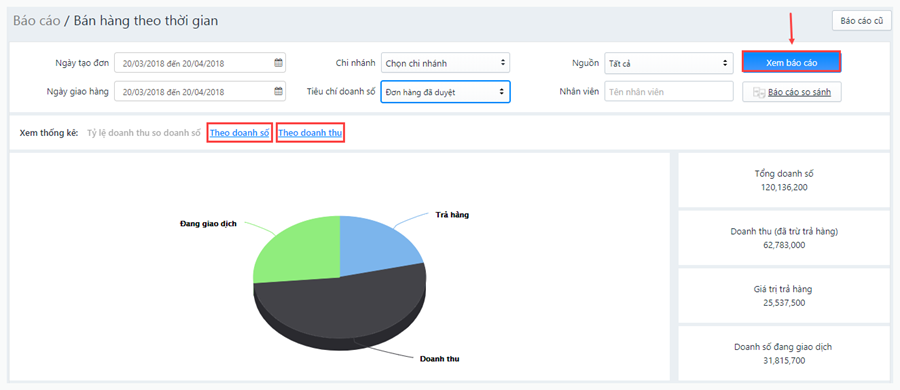900x390 pixels.
Task: Open the Nguồn dropdown showing Tất cả
Action: click(x=669, y=63)
